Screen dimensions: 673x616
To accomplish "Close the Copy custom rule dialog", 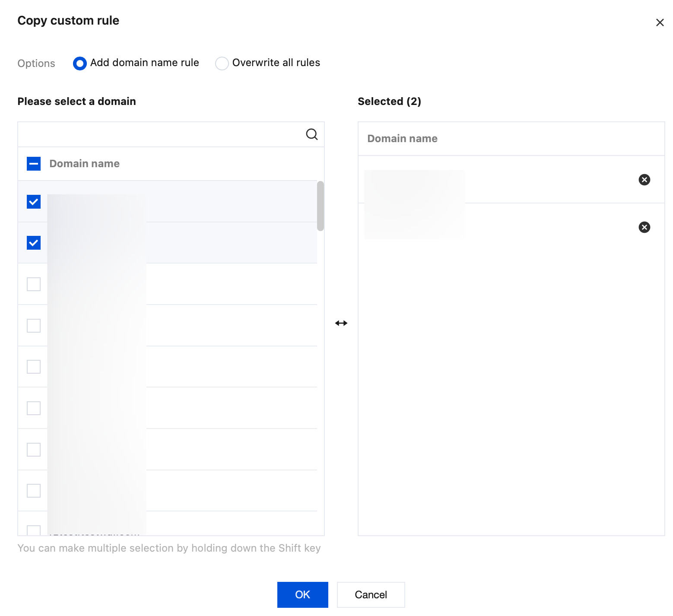I will click(660, 22).
